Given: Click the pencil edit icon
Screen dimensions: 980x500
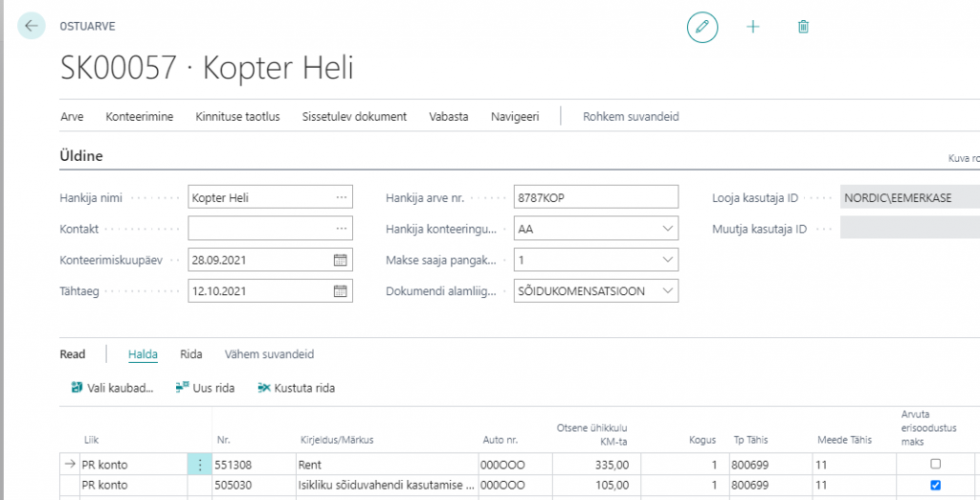Looking at the screenshot, I should 702,27.
